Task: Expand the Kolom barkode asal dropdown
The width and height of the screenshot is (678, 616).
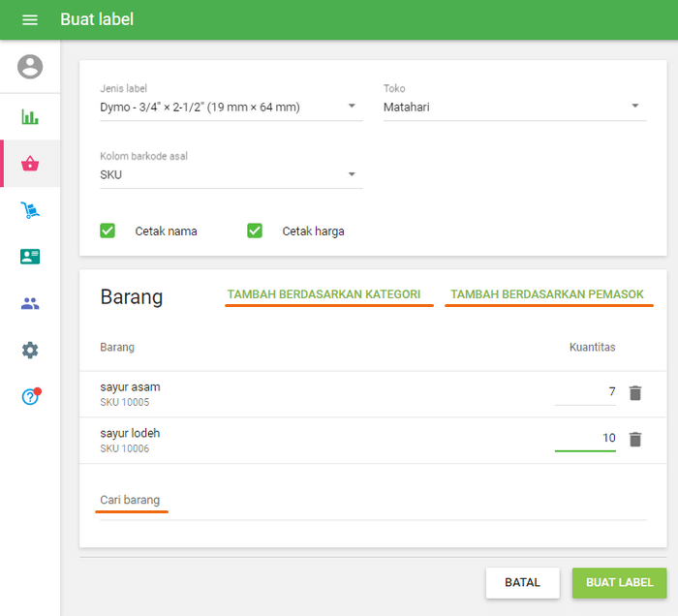Action: (231, 175)
